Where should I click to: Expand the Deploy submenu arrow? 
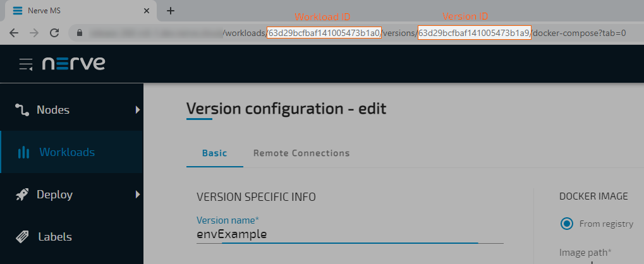coord(137,195)
